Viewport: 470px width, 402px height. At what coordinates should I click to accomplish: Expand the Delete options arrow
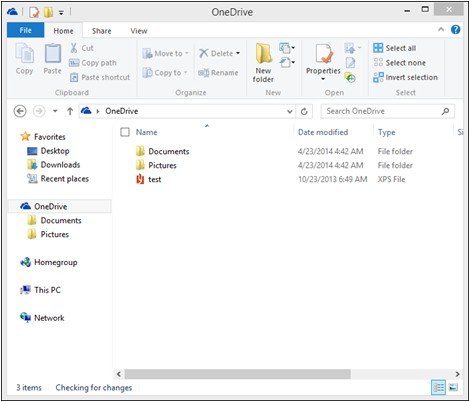[238, 53]
